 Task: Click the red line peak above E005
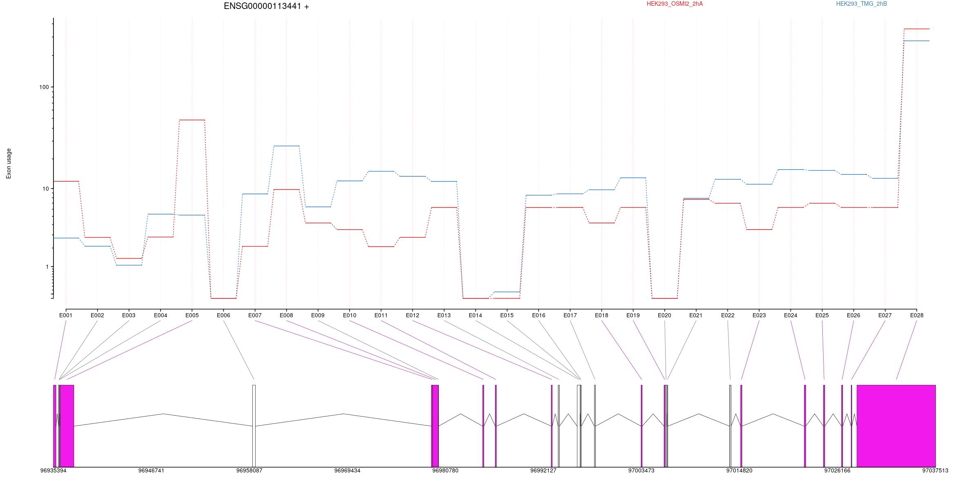pyautogui.click(x=192, y=120)
